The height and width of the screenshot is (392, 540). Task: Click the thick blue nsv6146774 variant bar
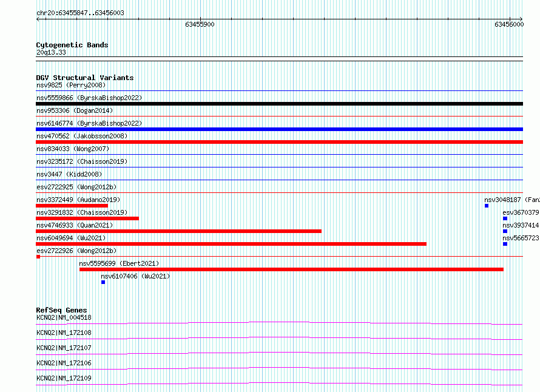point(279,129)
